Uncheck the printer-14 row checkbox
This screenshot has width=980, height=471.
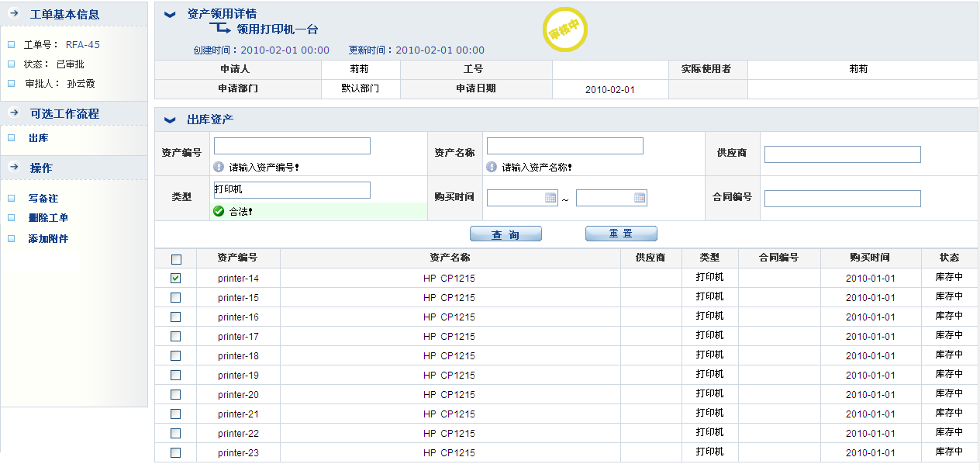(x=176, y=278)
